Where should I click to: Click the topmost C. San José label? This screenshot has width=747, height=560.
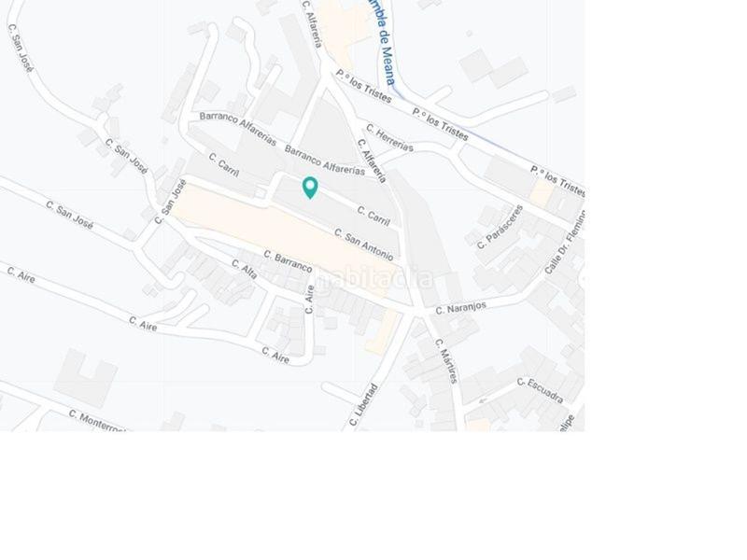21,49
